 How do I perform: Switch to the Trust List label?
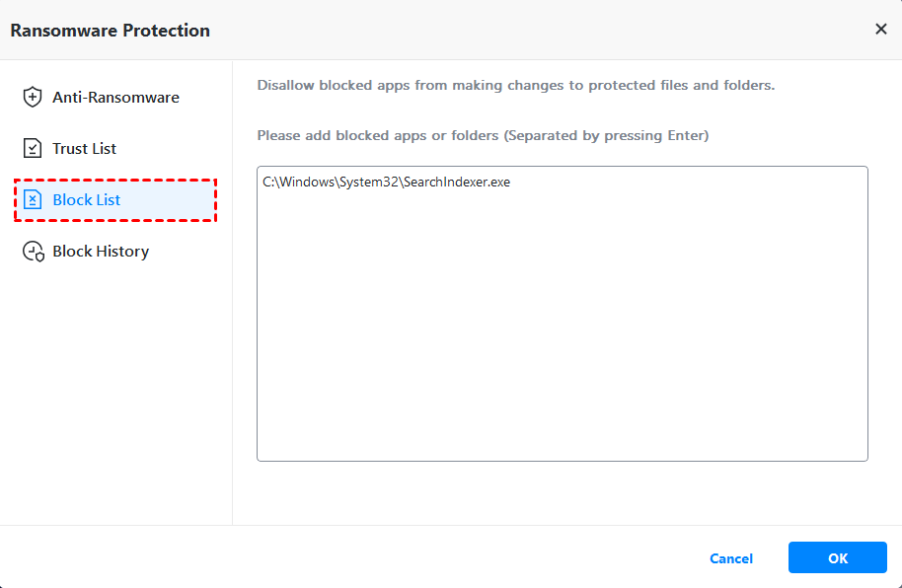pyautogui.click(x=84, y=148)
